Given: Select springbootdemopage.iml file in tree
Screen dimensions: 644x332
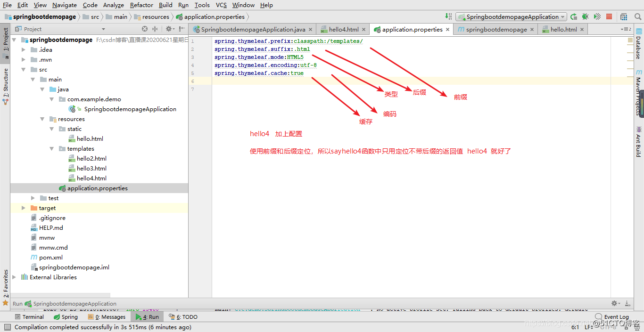Looking at the screenshot, I should pyautogui.click(x=74, y=267).
